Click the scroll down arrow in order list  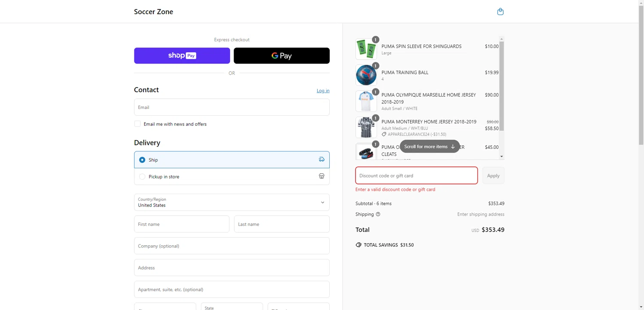pyautogui.click(x=501, y=157)
